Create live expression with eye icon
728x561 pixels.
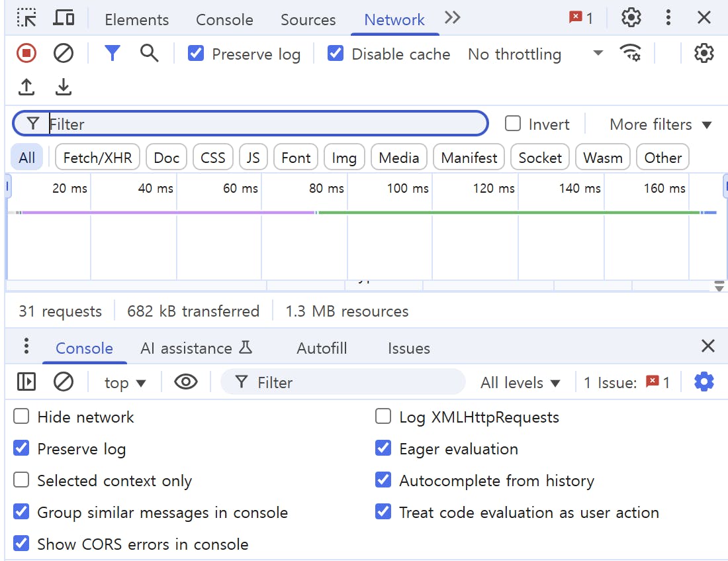[185, 382]
